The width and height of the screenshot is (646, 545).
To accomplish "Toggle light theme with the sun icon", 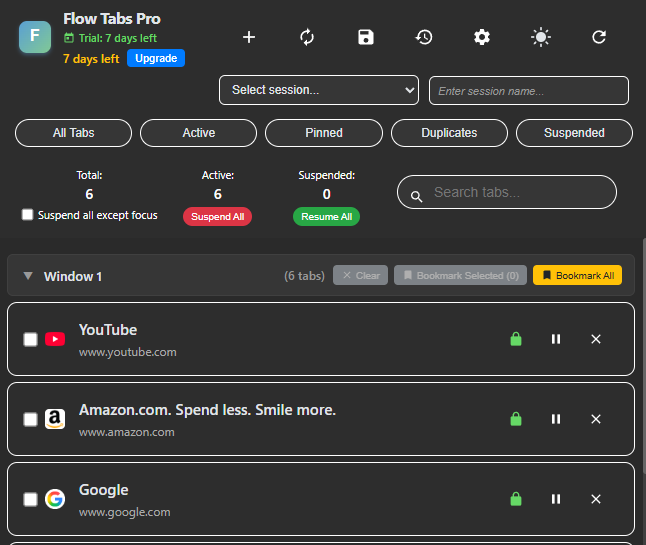I will click(x=540, y=37).
